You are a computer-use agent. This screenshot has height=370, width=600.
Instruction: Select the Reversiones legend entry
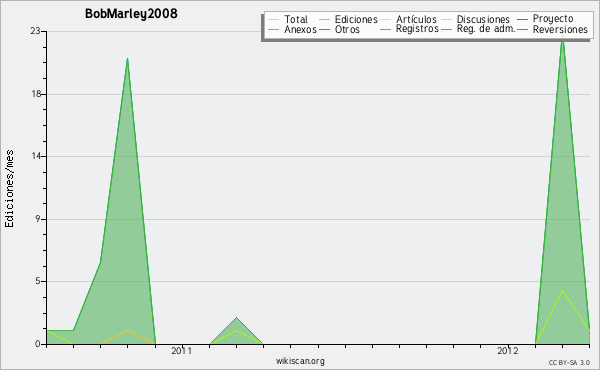pyautogui.click(x=560, y=29)
